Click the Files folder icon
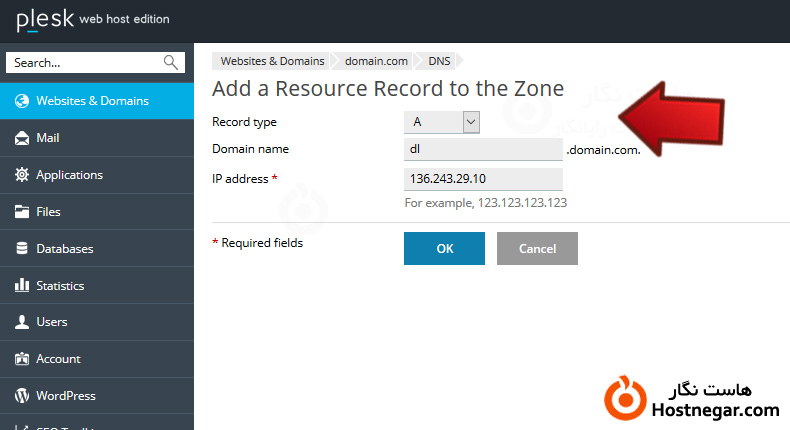This screenshot has height=430, width=790. click(x=21, y=212)
